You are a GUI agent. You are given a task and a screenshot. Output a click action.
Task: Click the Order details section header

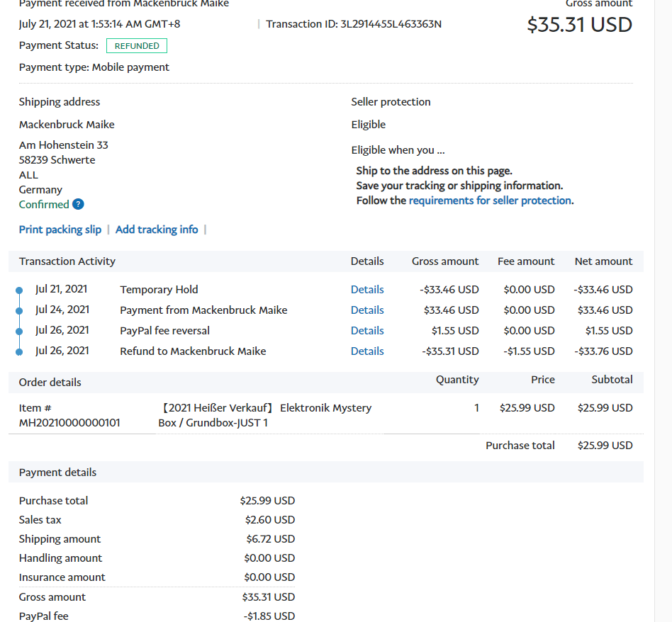50,383
